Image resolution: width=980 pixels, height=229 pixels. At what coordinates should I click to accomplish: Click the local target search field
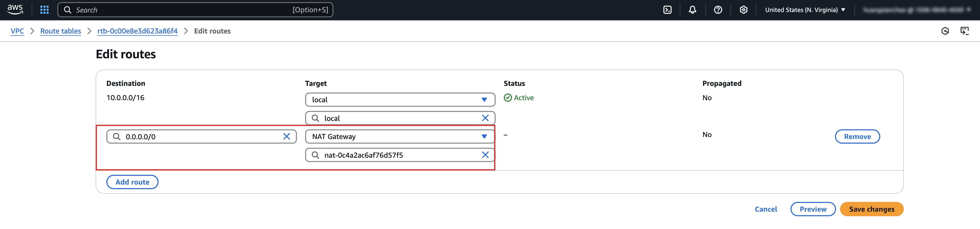click(400, 118)
